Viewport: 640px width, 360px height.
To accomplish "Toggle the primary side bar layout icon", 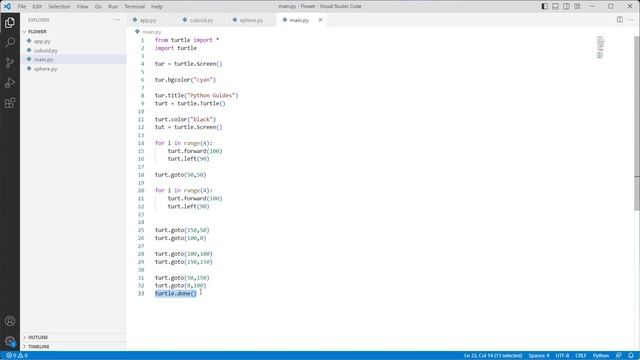I will click(544, 6).
